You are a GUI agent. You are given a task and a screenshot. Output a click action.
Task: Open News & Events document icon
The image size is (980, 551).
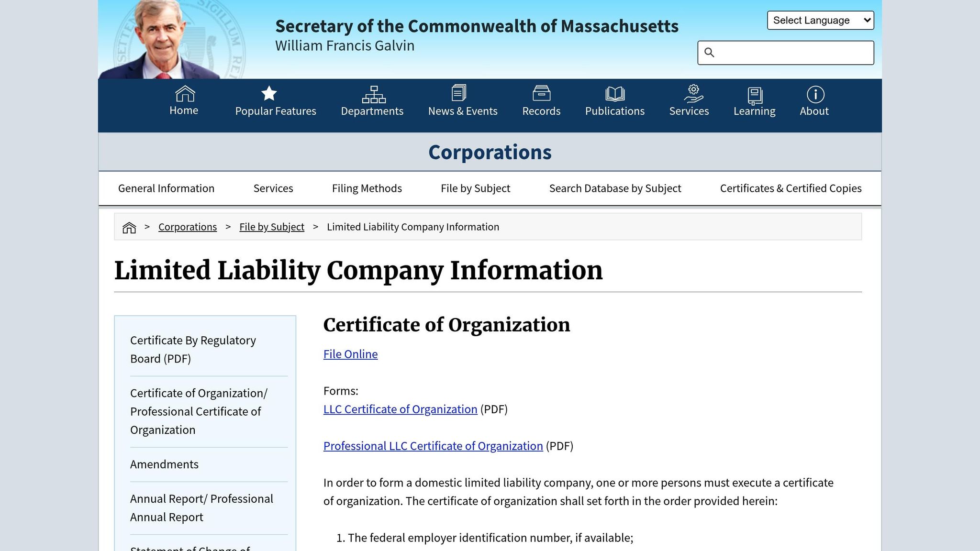pyautogui.click(x=459, y=93)
